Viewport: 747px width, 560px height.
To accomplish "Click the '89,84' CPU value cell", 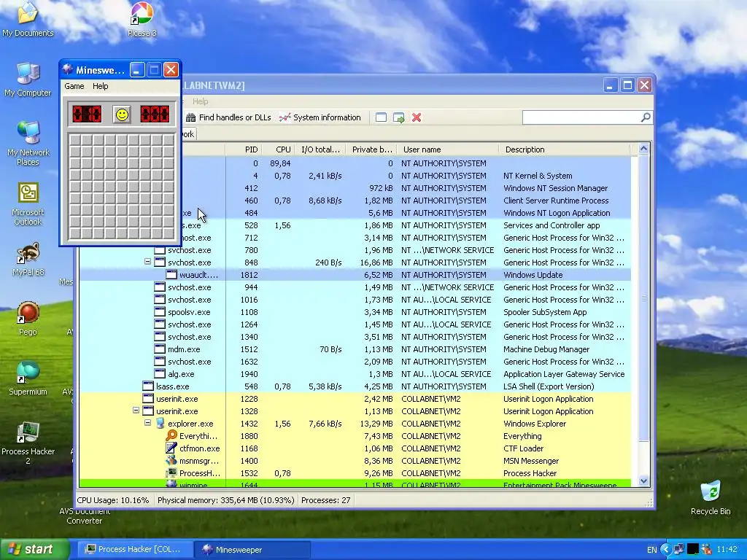I will (x=280, y=163).
